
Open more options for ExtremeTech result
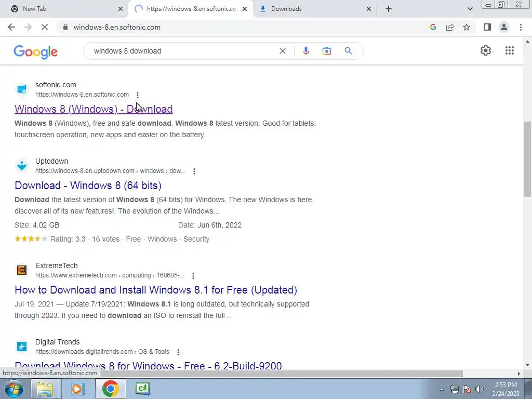193,275
